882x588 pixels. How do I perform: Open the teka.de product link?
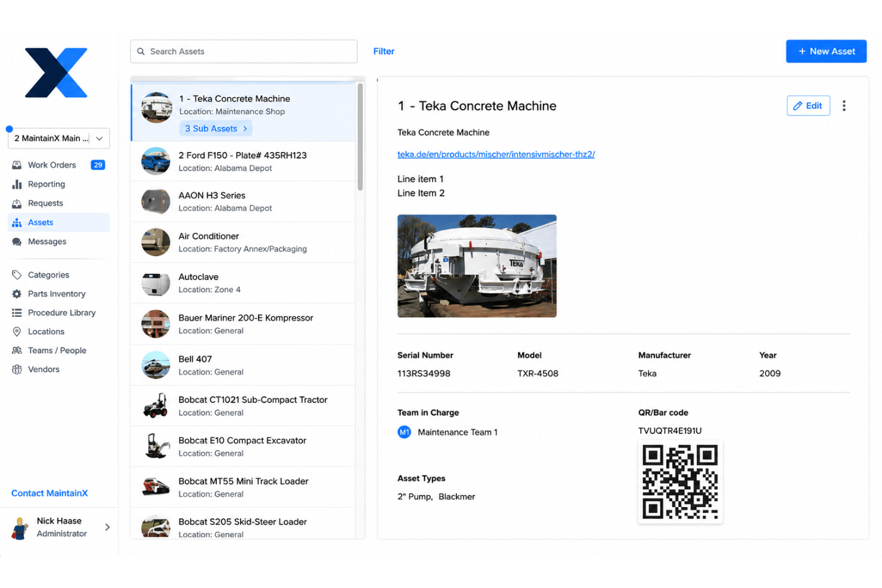click(x=496, y=154)
